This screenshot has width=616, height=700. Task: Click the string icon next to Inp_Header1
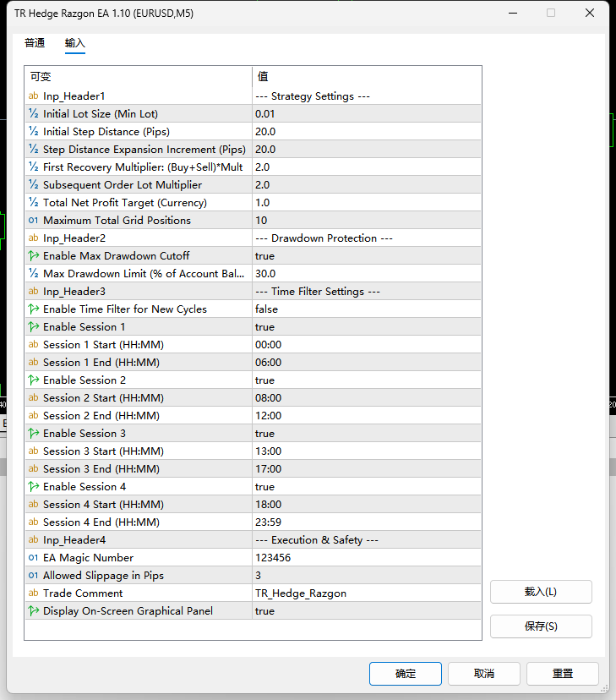(x=34, y=96)
